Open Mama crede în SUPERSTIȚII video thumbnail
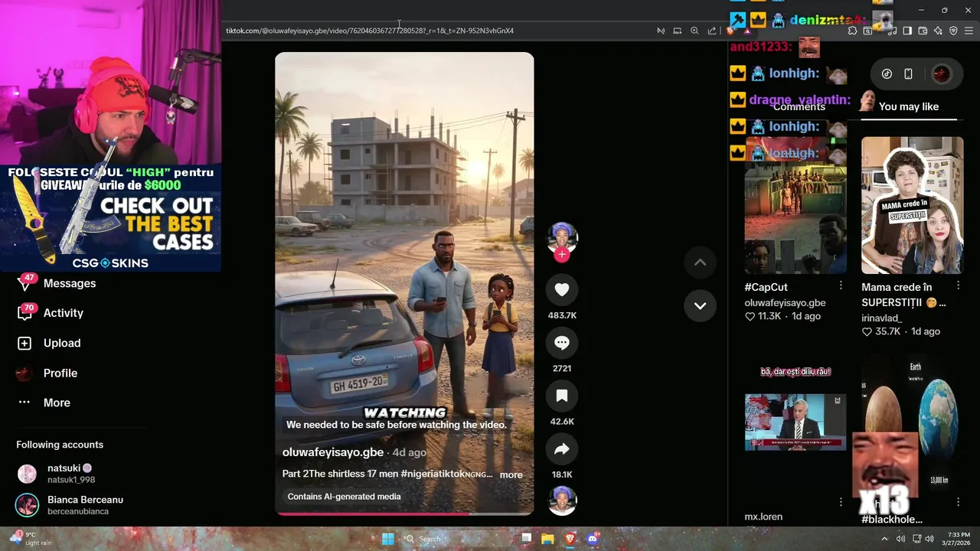This screenshot has width=980, height=551. (x=912, y=205)
